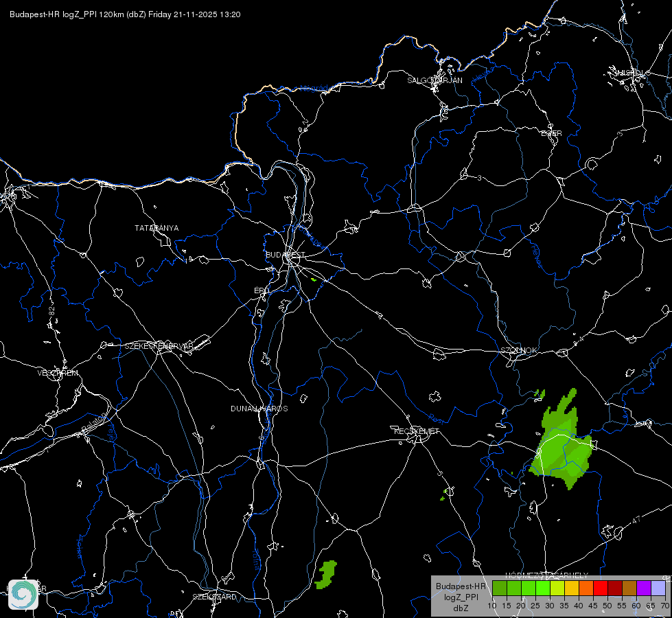
Task: Click the small green echo south of Kecskemet
Action: click(444, 495)
